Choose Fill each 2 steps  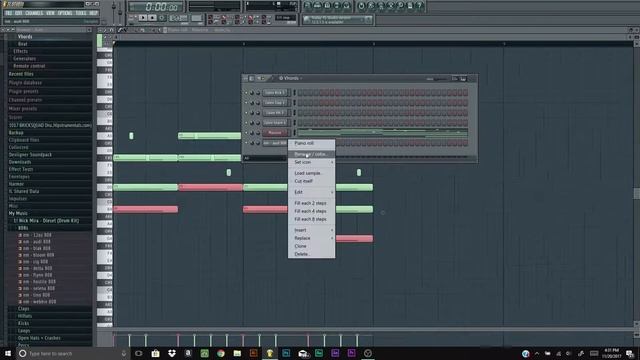pos(311,203)
